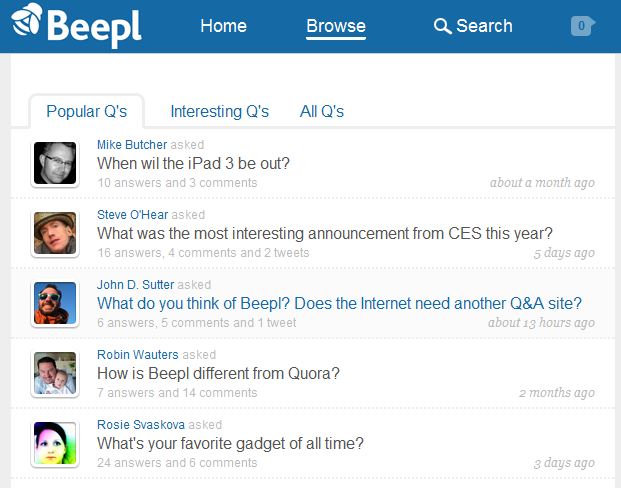The image size is (621, 488).
Task: Open Robin Wauters' profile photo
Action: 55,373
